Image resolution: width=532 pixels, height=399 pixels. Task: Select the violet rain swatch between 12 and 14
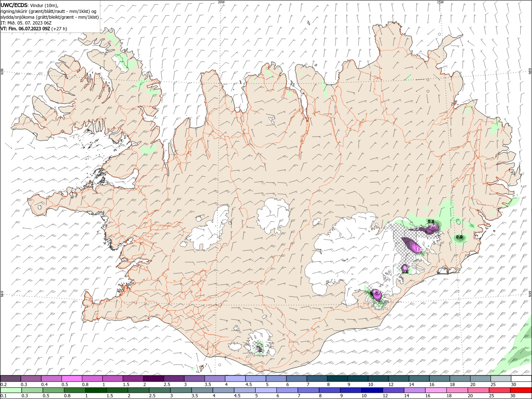(393, 390)
